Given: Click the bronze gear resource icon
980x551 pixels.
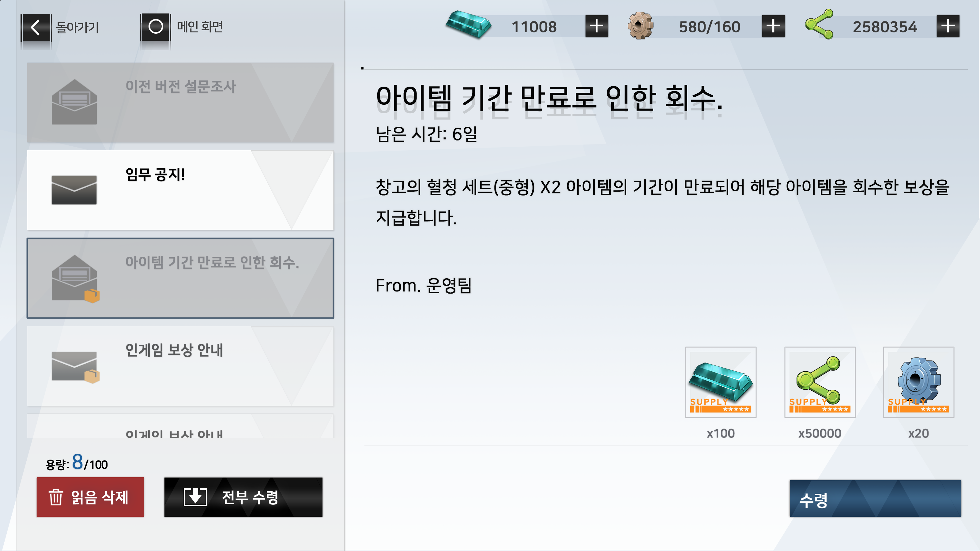Looking at the screenshot, I should tap(640, 26).
